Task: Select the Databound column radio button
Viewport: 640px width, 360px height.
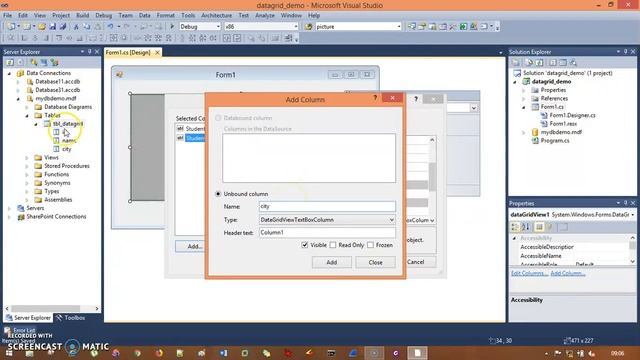Action: coord(218,118)
